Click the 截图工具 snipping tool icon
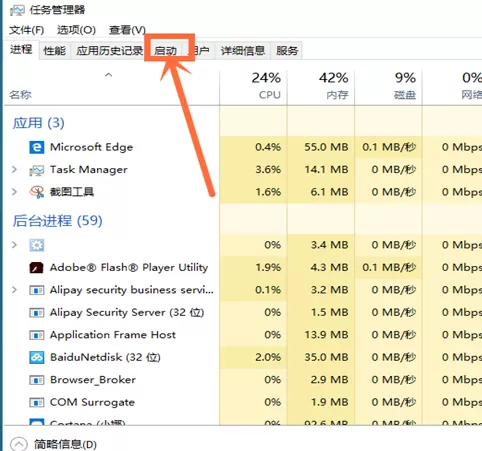482x451 pixels. pos(37,192)
